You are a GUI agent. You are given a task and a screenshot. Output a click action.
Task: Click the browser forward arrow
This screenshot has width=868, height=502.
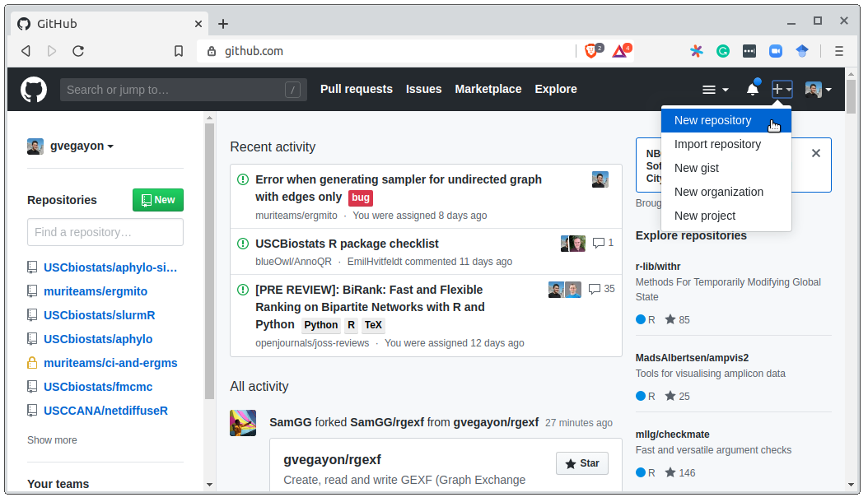click(52, 51)
